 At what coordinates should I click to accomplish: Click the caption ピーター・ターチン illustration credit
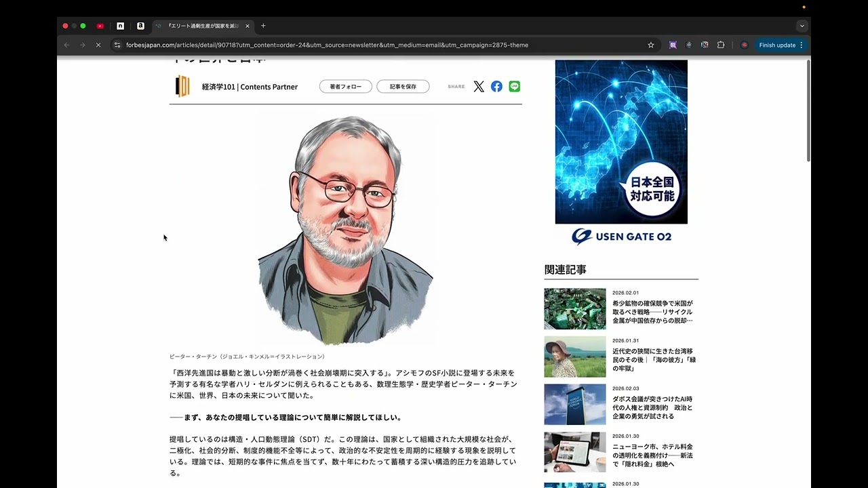coord(248,357)
